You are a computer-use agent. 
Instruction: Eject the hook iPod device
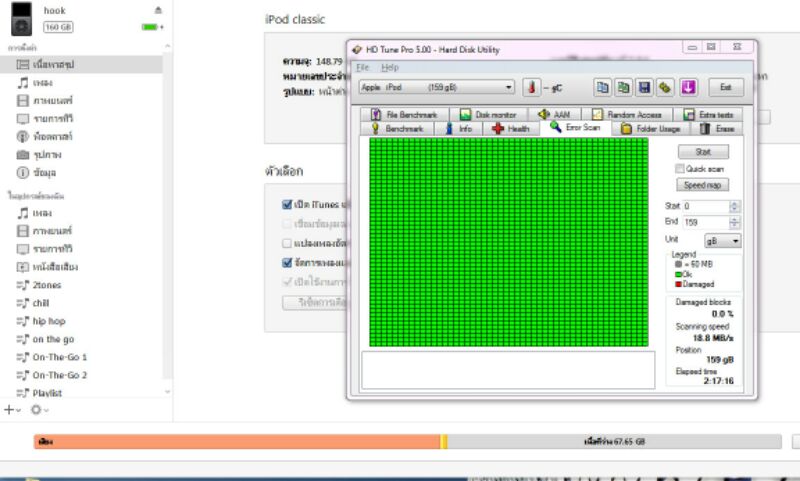158,10
